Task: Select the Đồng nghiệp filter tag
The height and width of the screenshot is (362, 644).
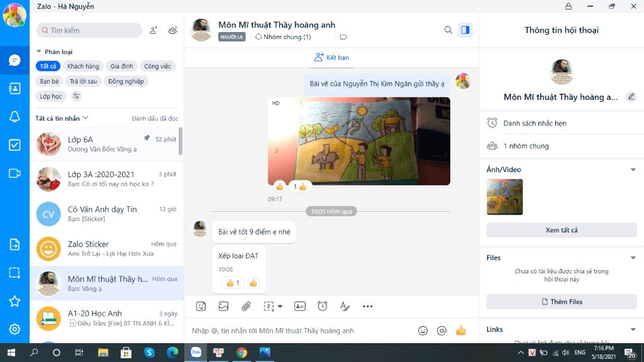Action: pos(126,81)
